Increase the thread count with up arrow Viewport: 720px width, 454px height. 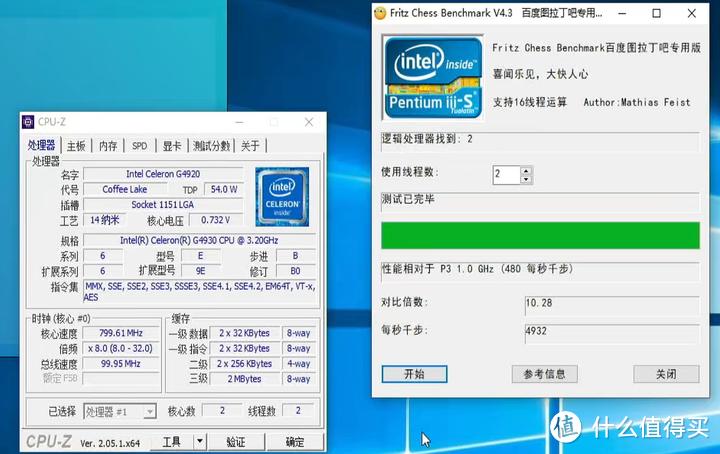526,169
